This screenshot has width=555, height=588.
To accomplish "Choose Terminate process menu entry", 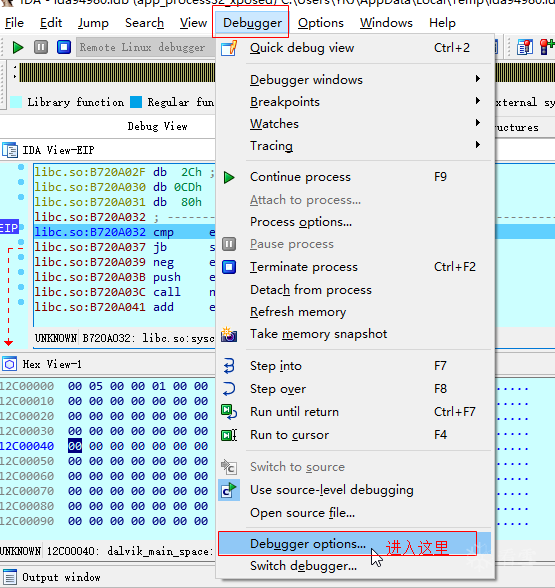I will (355, 267).
